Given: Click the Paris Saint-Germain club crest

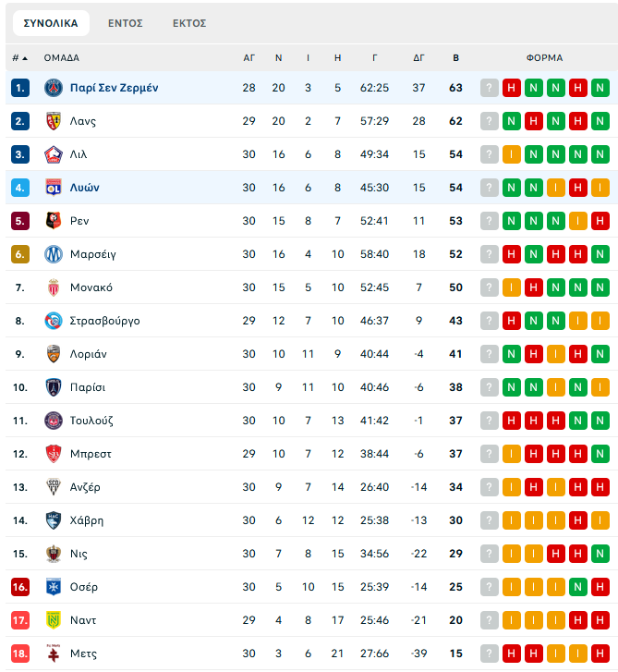Looking at the screenshot, I should click(x=53, y=88).
